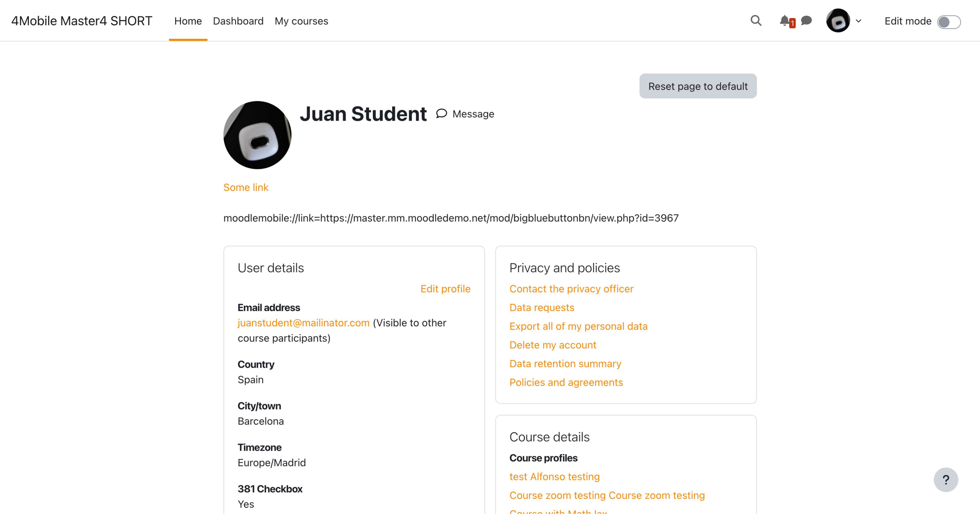Screen dimensions: 980x514
Task: Click the Message speech bubble icon
Action: click(x=441, y=113)
